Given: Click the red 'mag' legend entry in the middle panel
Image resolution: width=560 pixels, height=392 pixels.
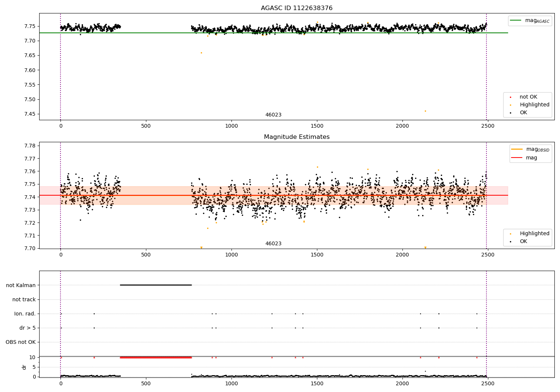Looking at the screenshot, I should [x=525, y=158].
